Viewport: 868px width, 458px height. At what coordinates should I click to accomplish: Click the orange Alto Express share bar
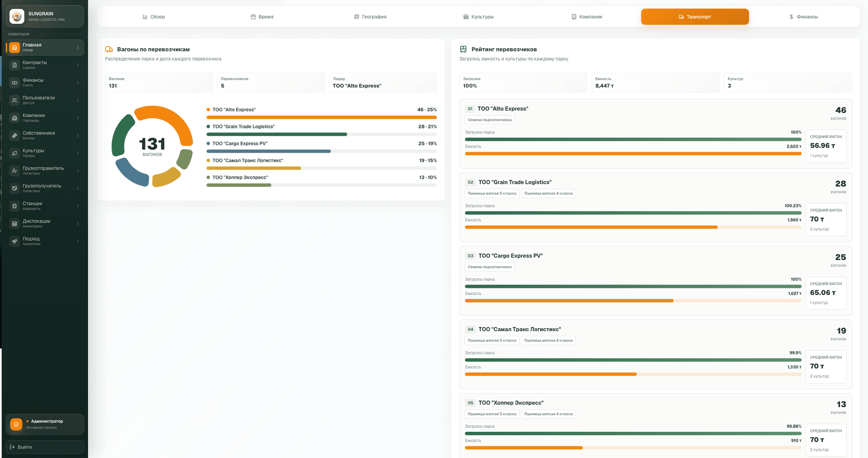point(321,117)
